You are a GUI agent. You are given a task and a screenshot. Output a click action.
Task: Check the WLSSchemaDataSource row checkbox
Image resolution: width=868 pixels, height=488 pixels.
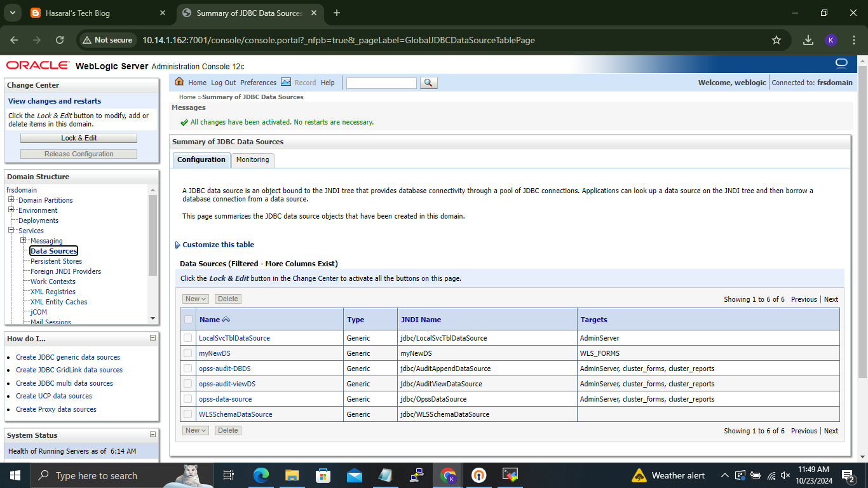[188, 414]
